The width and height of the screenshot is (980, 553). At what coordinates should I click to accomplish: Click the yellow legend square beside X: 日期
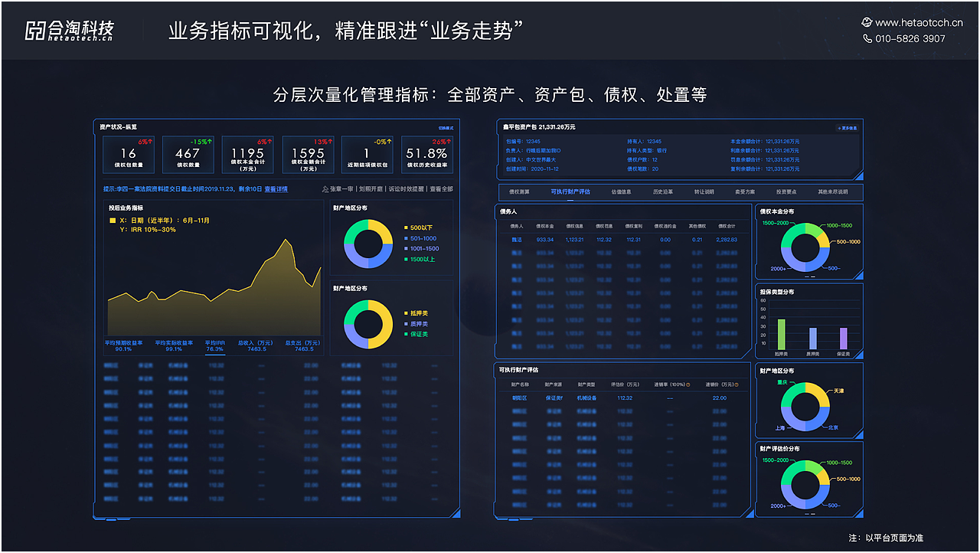point(113,221)
